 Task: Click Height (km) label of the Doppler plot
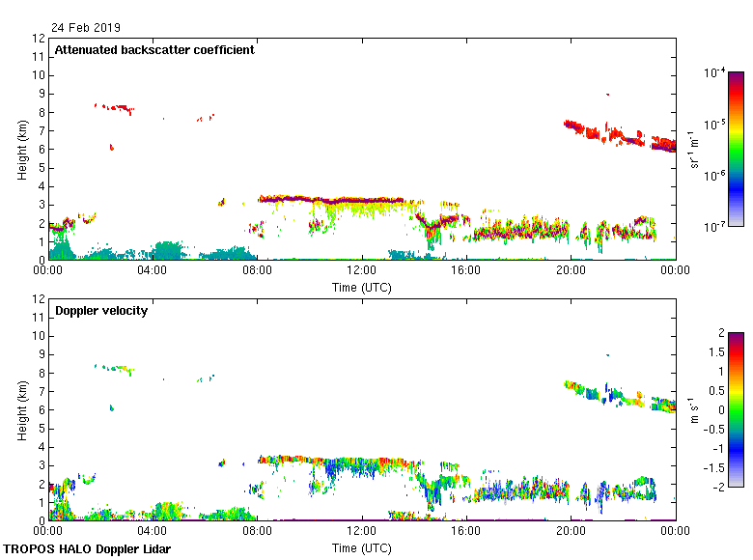point(21,409)
